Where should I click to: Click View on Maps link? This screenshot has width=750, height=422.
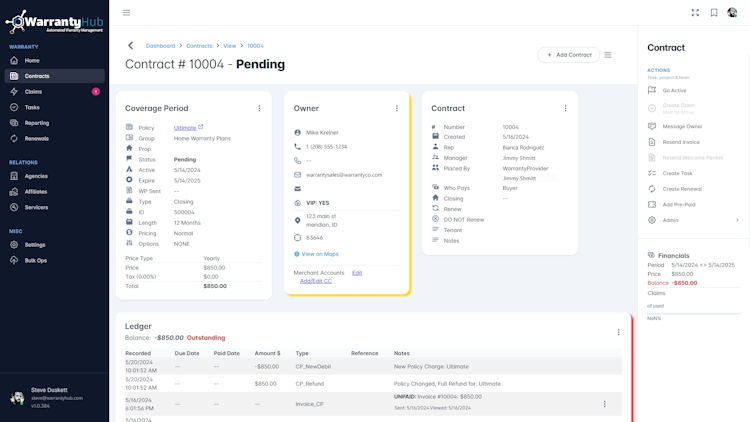pos(320,254)
